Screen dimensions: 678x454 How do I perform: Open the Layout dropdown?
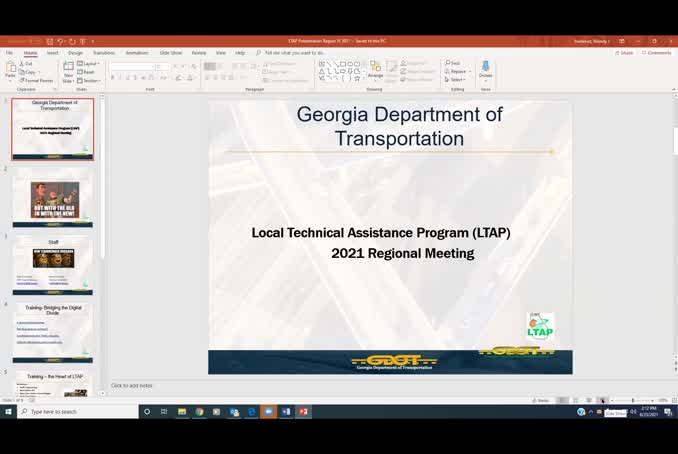click(88, 64)
